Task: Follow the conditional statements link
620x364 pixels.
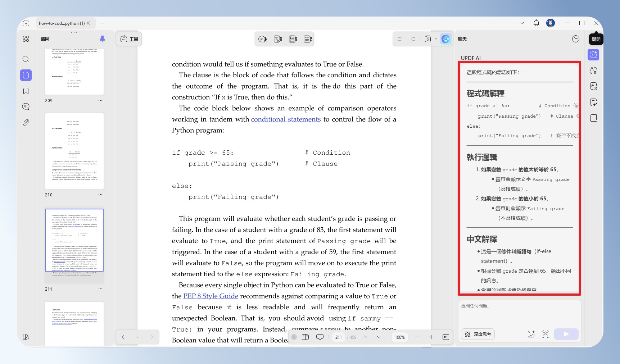Action: click(286, 119)
